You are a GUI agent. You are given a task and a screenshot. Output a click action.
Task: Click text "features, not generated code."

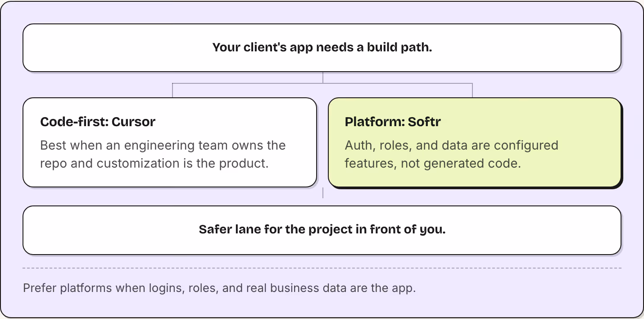[433, 163]
